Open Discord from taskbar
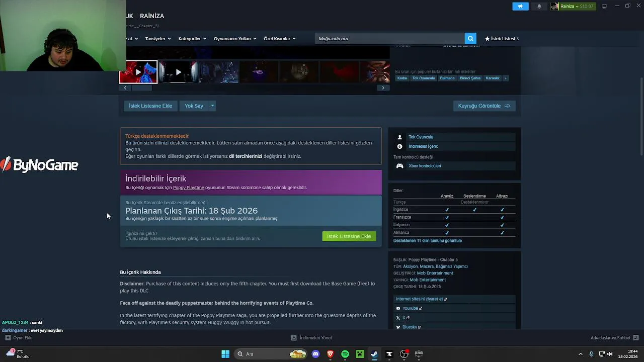Image resolution: width=644 pixels, height=362 pixels. point(315,354)
